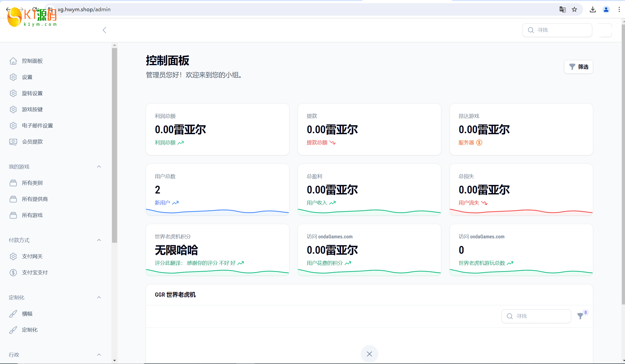
Task: Click the round X close button at bottom
Action: (x=369, y=354)
